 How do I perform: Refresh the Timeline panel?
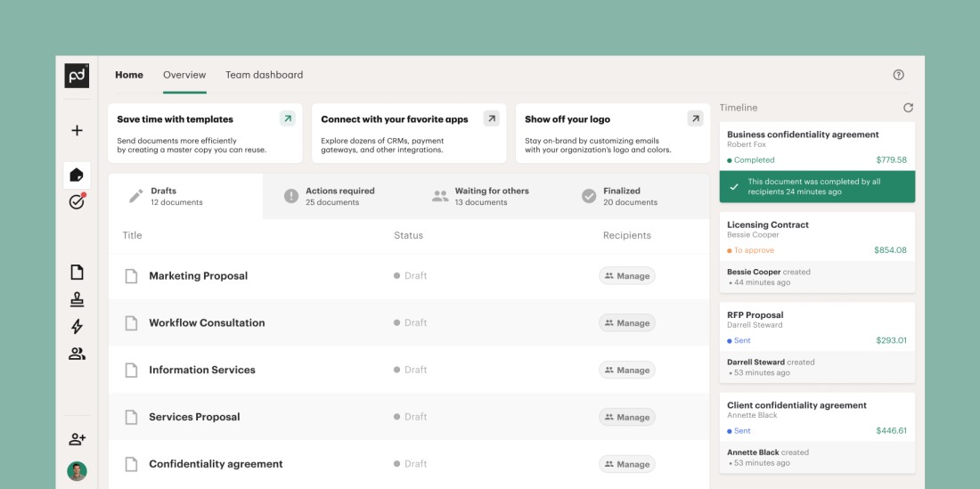coord(908,108)
